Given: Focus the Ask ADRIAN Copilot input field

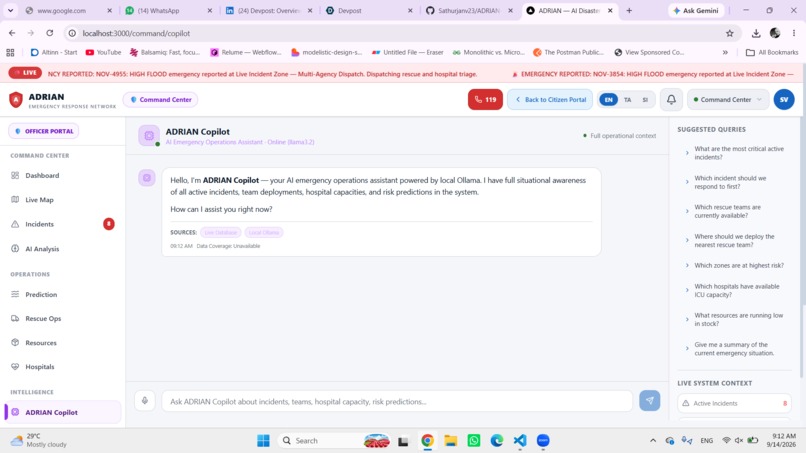Looking at the screenshot, I should click(x=397, y=401).
